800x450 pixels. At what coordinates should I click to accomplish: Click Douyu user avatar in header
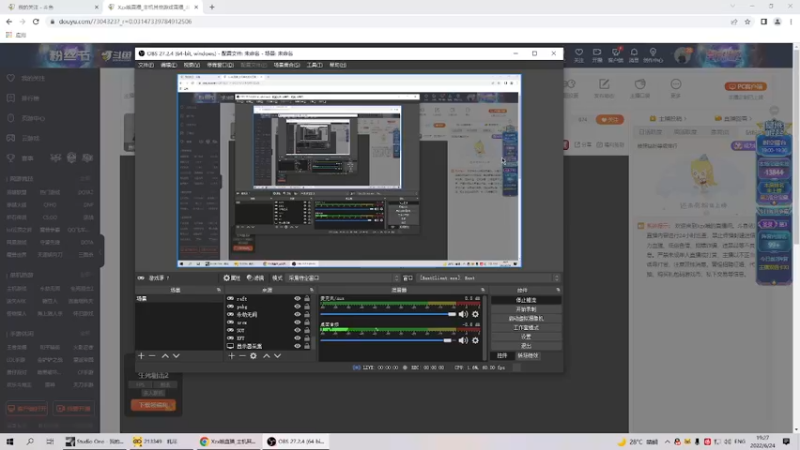coord(682,55)
